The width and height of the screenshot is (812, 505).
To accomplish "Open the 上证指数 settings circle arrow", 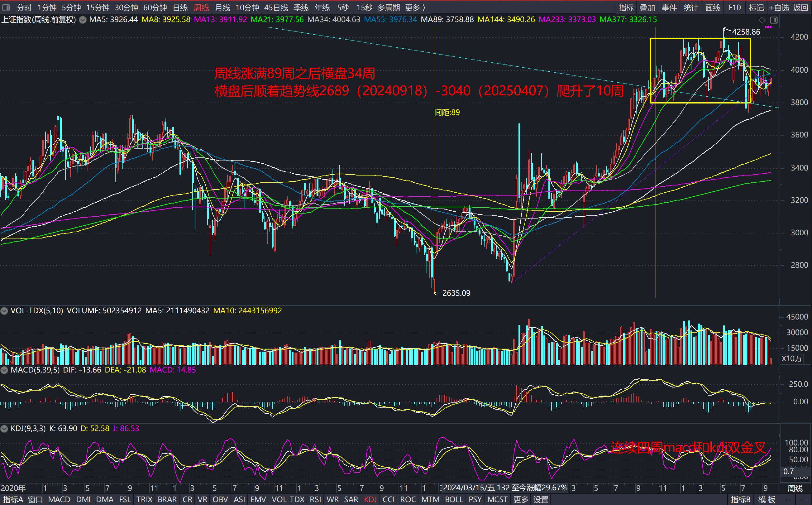I will click(x=83, y=20).
